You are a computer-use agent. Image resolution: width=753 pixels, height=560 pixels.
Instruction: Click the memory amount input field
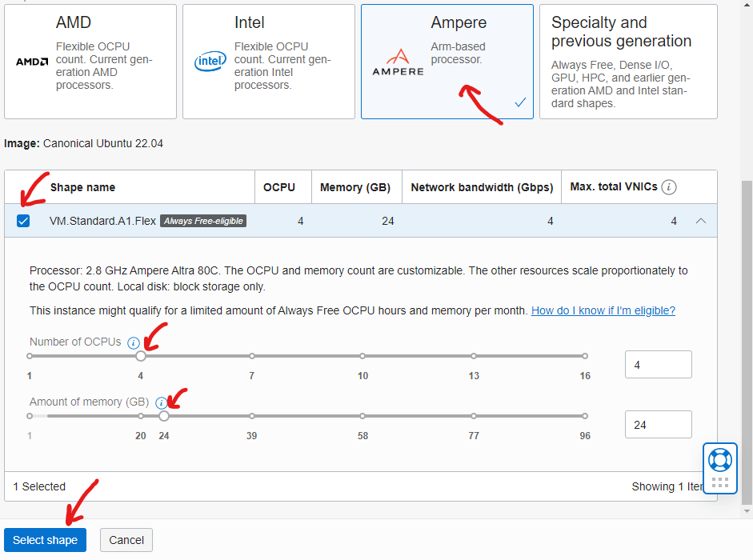click(658, 425)
